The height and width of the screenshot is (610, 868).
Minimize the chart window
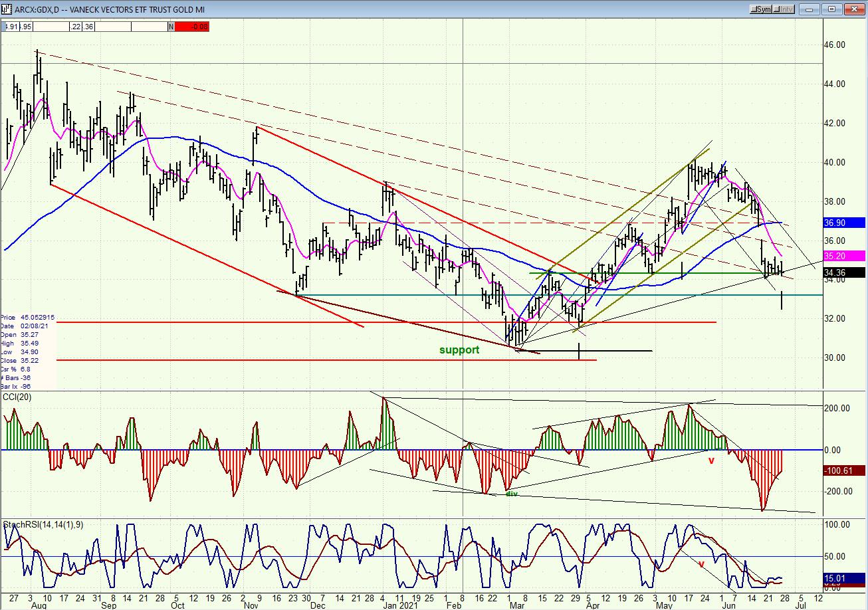pos(809,9)
